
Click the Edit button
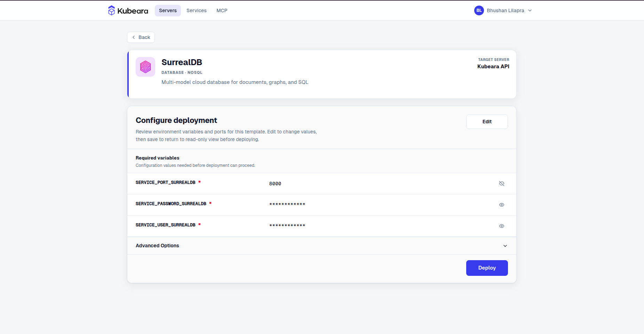click(x=487, y=122)
